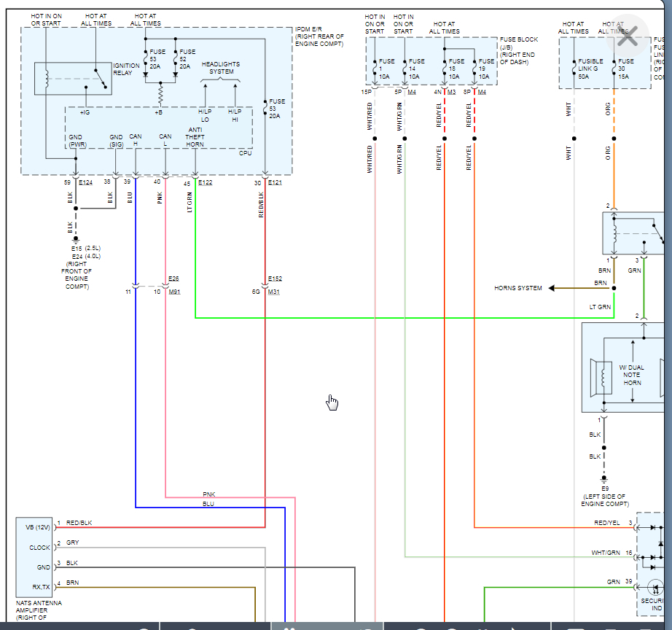Click the NATS antenna amplifier box
The width and height of the screenshot is (672, 630).
[34, 557]
